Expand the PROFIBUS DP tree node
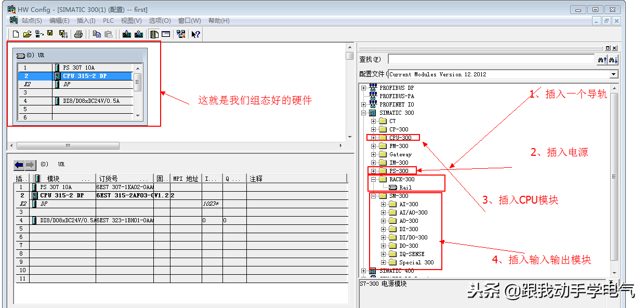 pyautogui.click(x=364, y=88)
